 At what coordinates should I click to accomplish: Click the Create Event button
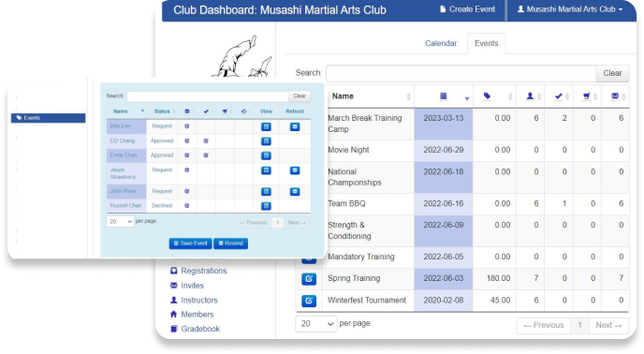[467, 9]
